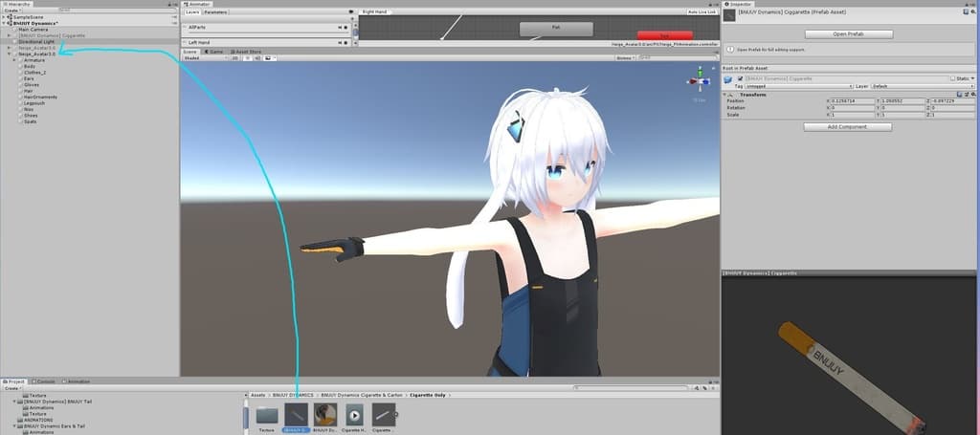
Task: Open the Console tab
Action: tap(44, 381)
